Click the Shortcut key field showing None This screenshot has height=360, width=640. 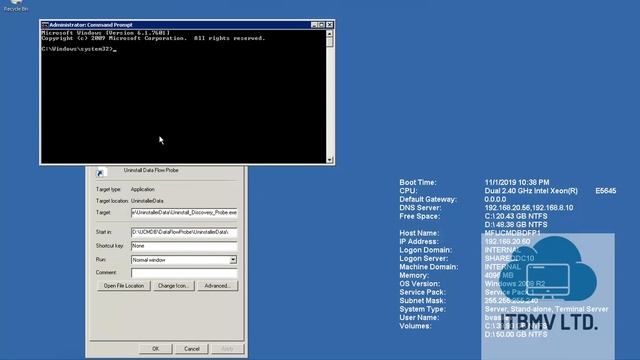[184, 246]
